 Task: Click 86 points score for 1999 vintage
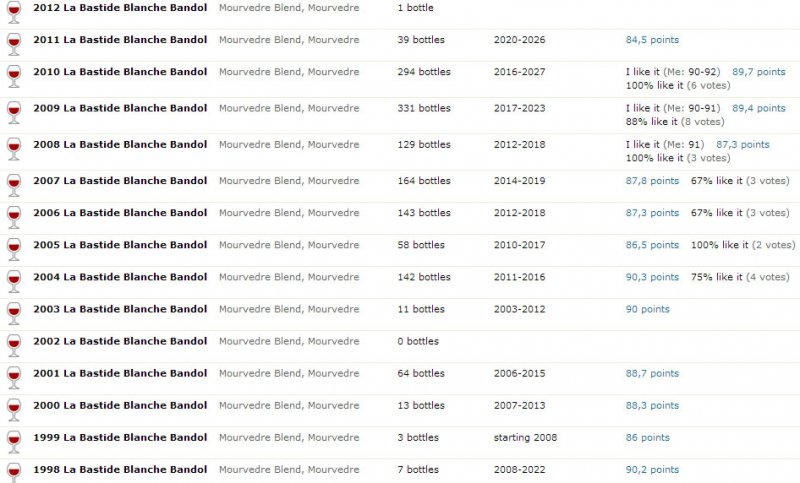point(647,438)
